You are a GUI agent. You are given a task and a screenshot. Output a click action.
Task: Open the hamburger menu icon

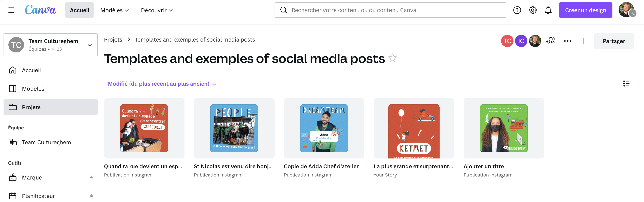[11, 10]
